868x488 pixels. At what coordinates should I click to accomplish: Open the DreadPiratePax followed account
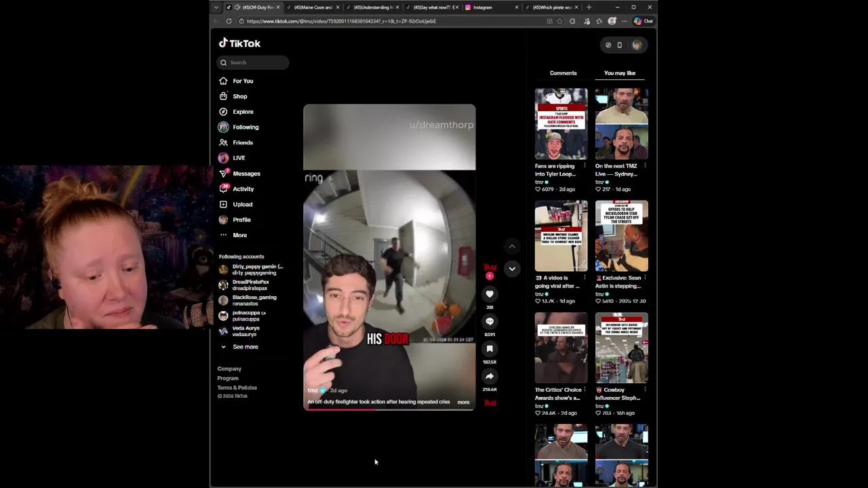(244, 285)
